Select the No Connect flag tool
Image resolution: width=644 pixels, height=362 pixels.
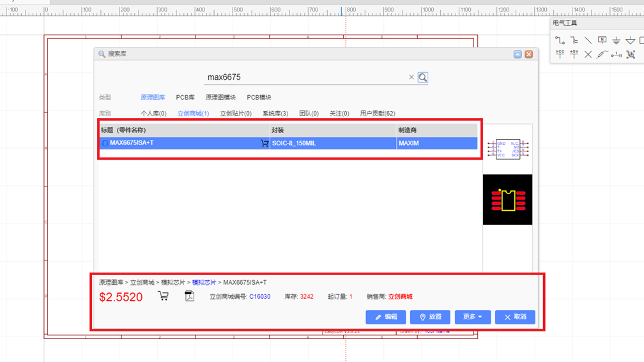[588, 54]
